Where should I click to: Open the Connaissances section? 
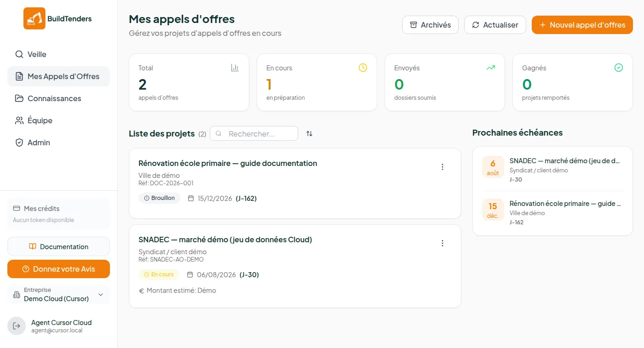(x=58, y=98)
